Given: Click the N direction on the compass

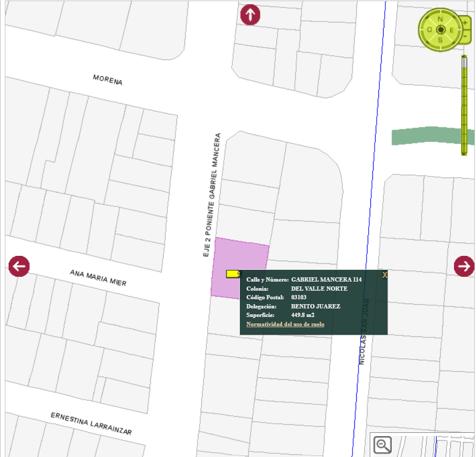Looking at the screenshot, I should coord(441,19).
